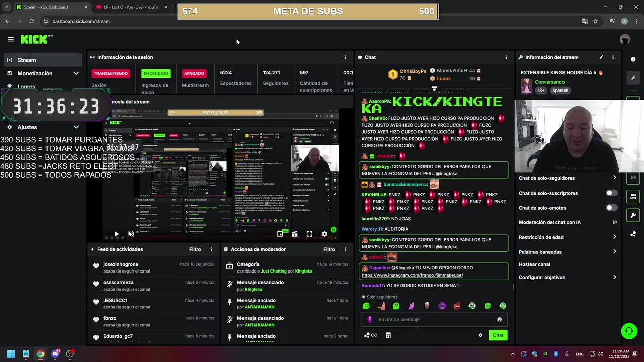Open Chat panel three-dot menu
This screenshot has height=362, width=644.
pos(506,57)
